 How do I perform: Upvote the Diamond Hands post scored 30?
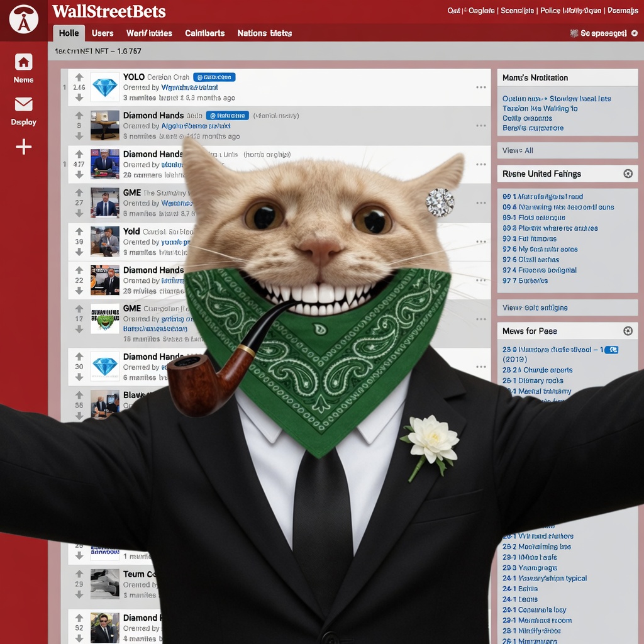(x=79, y=357)
